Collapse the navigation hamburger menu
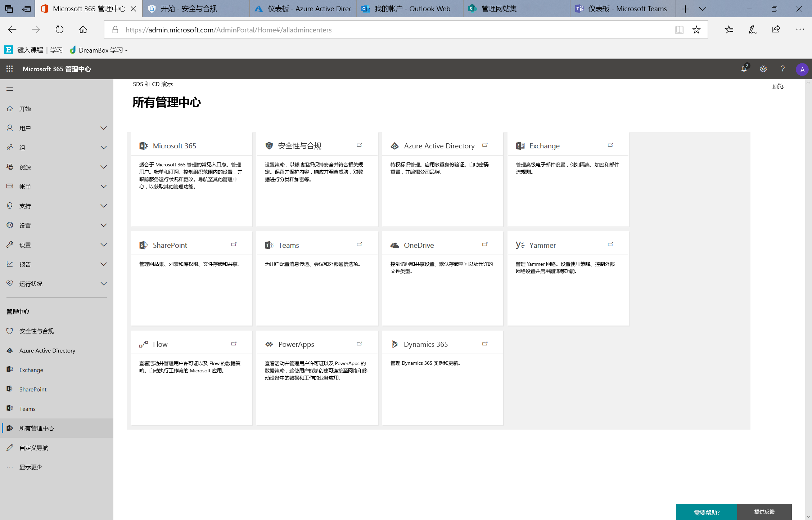This screenshot has height=520, width=812. click(x=10, y=89)
